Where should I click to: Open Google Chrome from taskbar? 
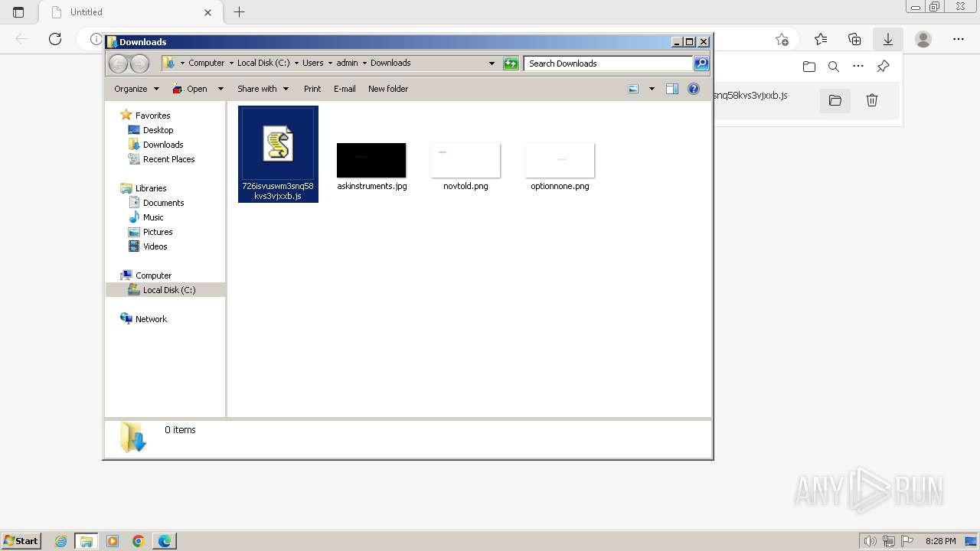(139, 541)
